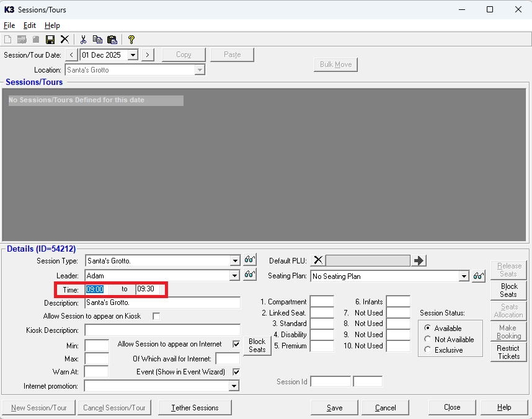
Task: Expand the Internet promotion dropdown
Action: [234, 386]
